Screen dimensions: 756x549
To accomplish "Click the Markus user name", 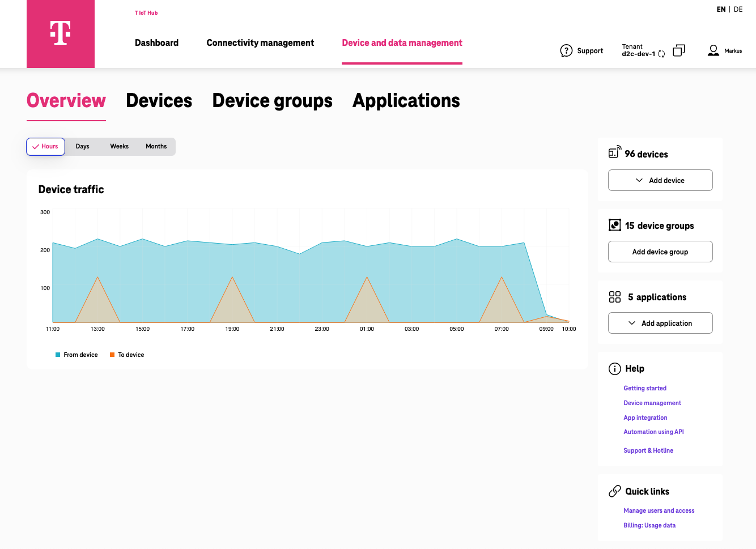I will pos(733,51).
